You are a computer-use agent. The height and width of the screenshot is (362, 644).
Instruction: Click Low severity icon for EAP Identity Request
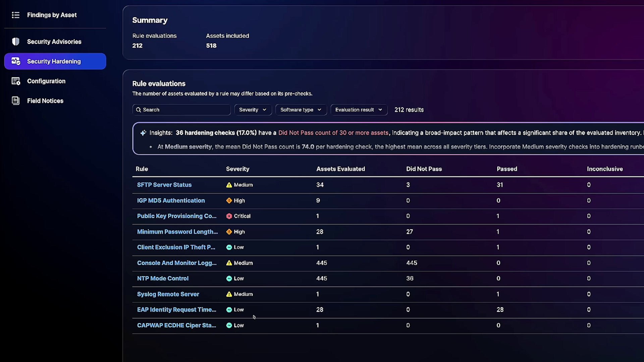229,310
